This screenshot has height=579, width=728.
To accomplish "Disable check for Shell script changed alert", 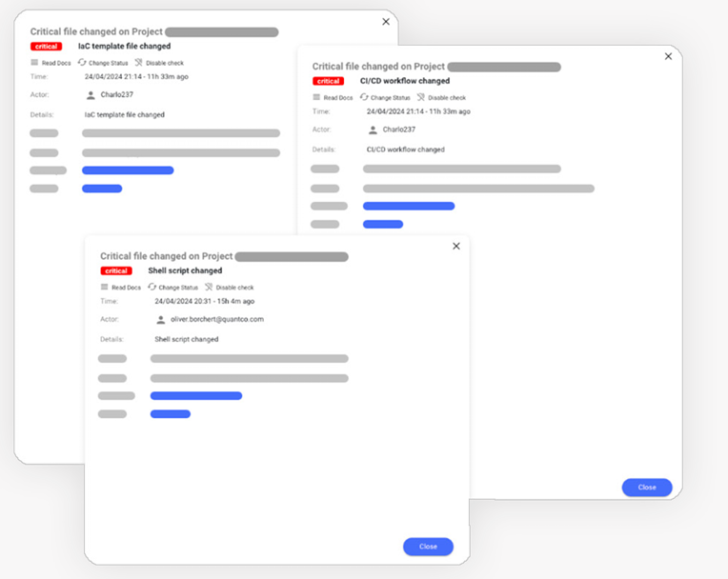I will pyautogui.click(x=229, y=287).
